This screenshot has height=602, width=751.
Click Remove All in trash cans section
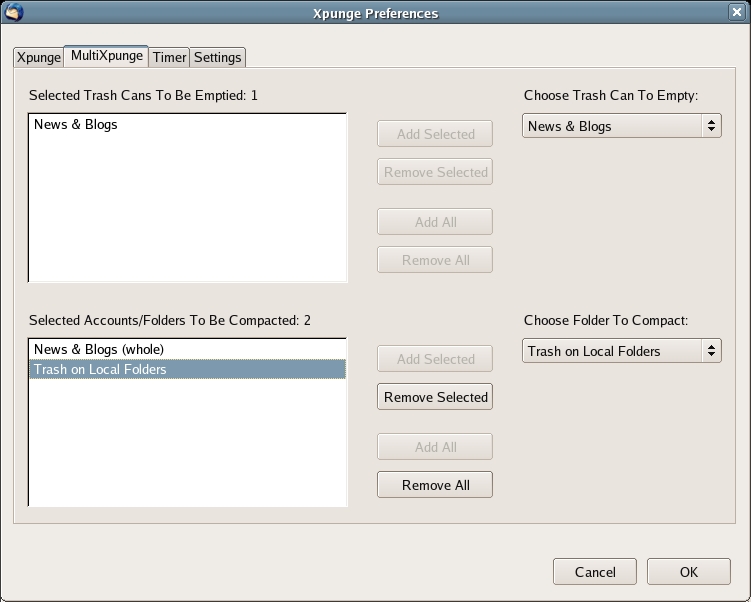click(x=435, y=260)
